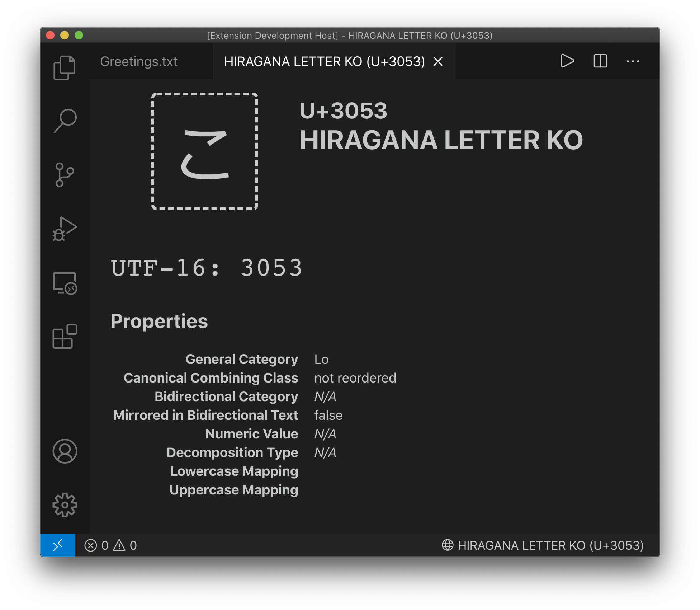The image size is (700, 610).
Task: Select the HIRAGANA LETTER KO (U+3053) tab
Action: (324, 61)
